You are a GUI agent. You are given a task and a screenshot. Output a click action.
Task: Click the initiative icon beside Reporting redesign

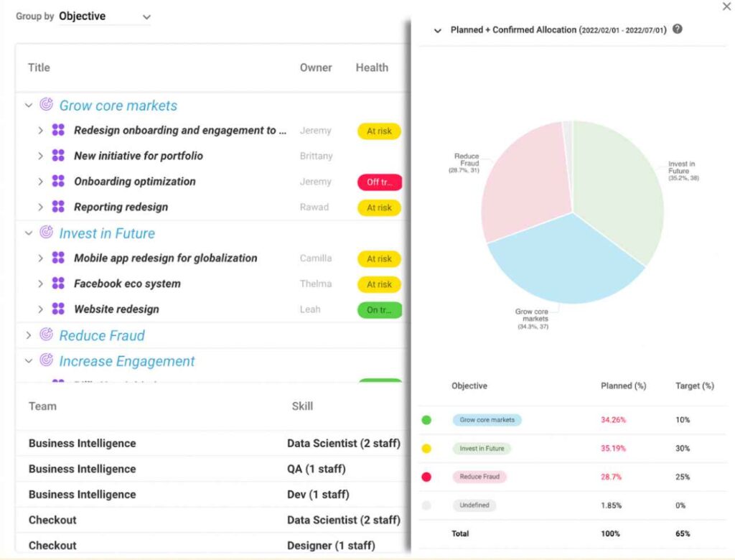58,206
